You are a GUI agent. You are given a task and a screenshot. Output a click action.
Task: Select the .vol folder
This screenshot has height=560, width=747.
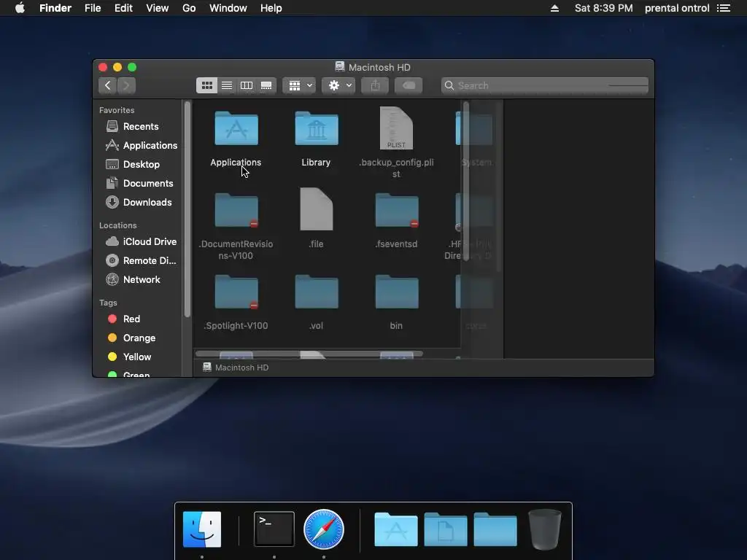317,292
